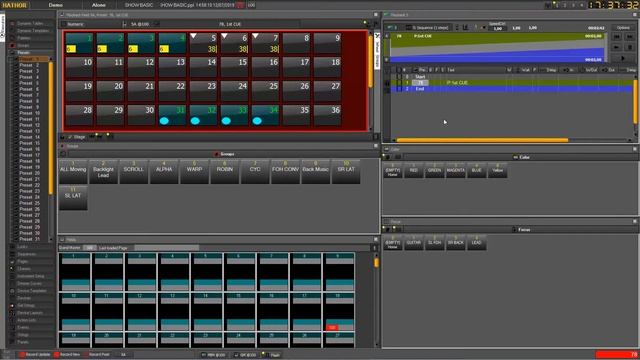
Task: Click the Record New button
Action: click(67, 355)
